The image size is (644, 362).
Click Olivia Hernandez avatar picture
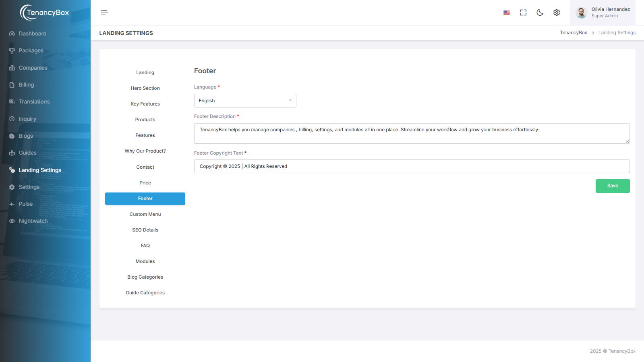(x=581, y=13)
